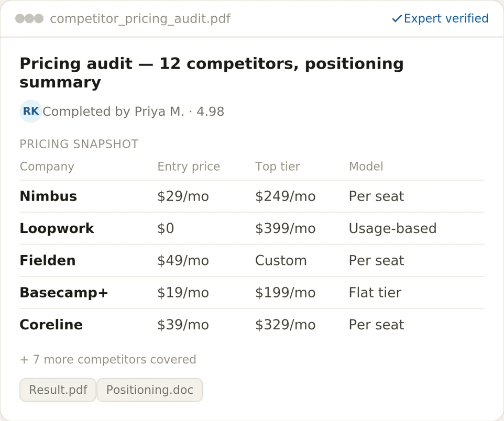Viewport: 504px width, 421px height.
Task: Click the first gray window dot
Action: [20, 19]
